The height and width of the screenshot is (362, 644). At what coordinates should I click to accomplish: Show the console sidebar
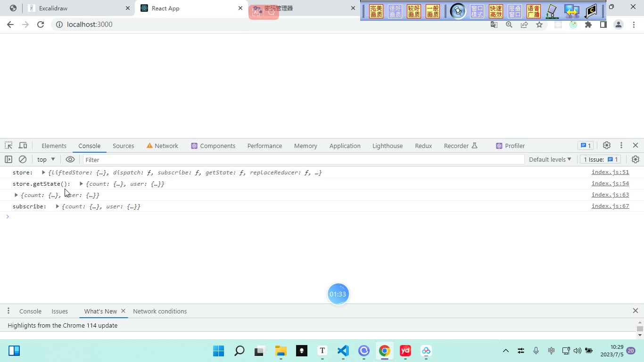[x=8, y=159]
